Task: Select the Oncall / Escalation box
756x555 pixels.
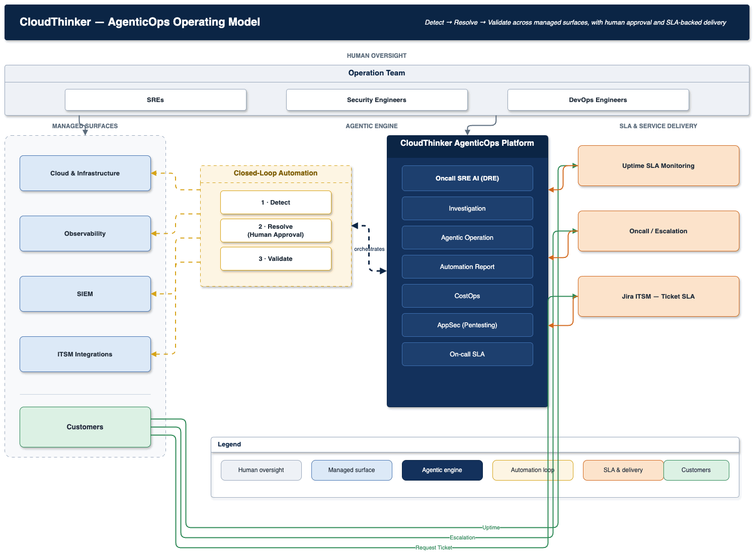Action: (658, 231)
